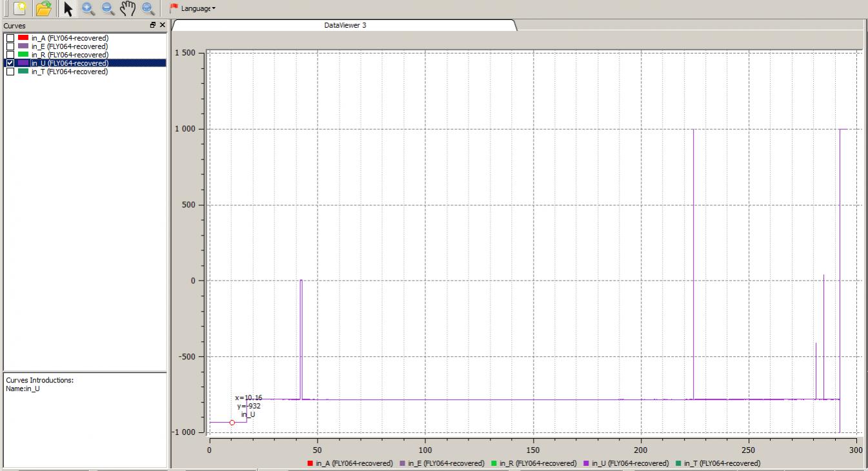The width and height of the screenshot is (868, 471).
Task: Select in_R (FLY064-recovered) in curves list
Action: [69, 55]
